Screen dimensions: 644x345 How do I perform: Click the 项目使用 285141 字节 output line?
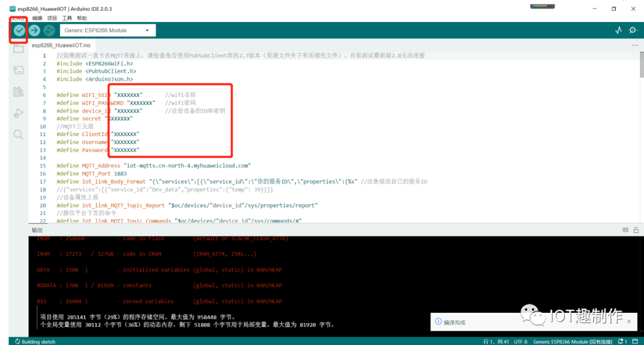click(138, 317)
